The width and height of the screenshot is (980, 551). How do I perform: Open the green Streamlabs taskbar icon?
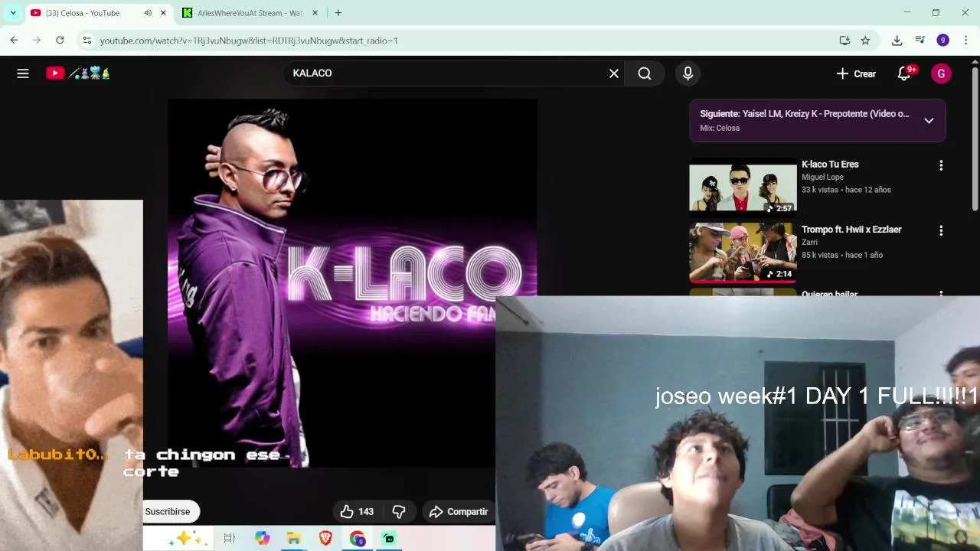tap(389, 539)
